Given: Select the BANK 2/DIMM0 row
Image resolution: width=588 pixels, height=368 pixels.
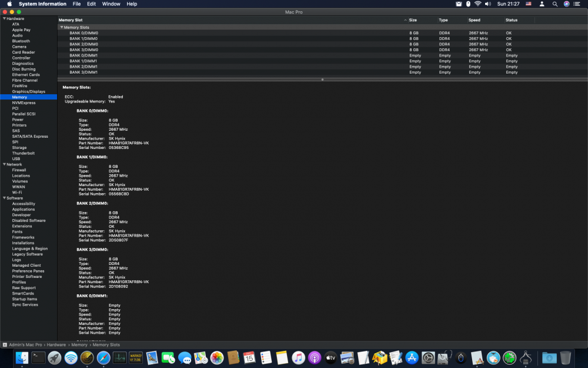Looking at the screenshot, I should [x=322, y=44].
